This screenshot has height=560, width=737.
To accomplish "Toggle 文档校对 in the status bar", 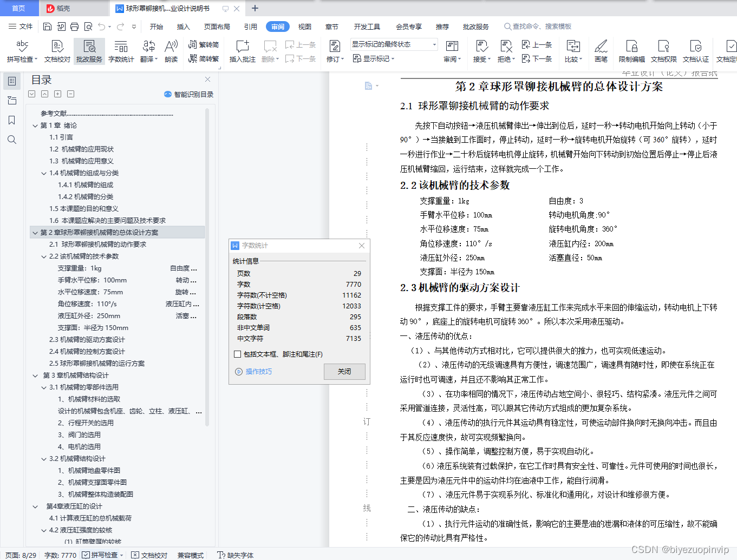I will [149, 555].
